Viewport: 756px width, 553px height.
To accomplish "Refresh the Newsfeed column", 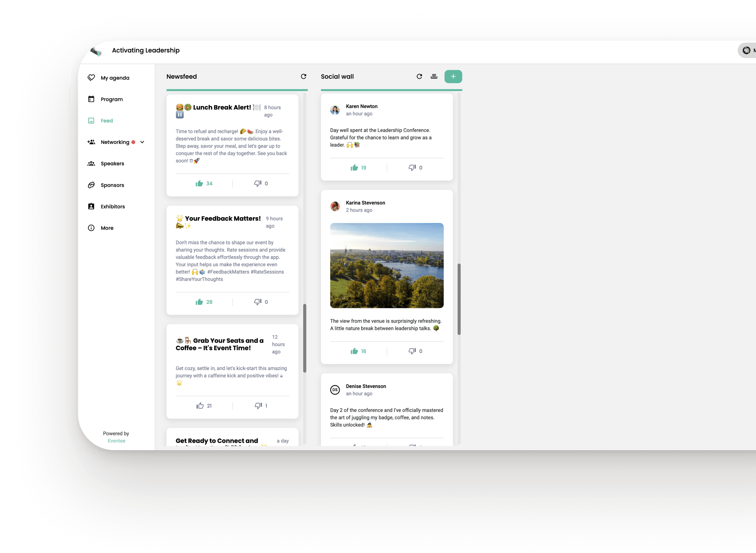I will pyautogui.click(x=304, y=76).
